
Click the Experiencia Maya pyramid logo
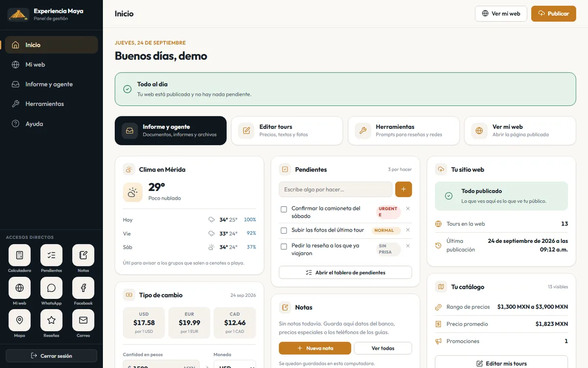18,15
